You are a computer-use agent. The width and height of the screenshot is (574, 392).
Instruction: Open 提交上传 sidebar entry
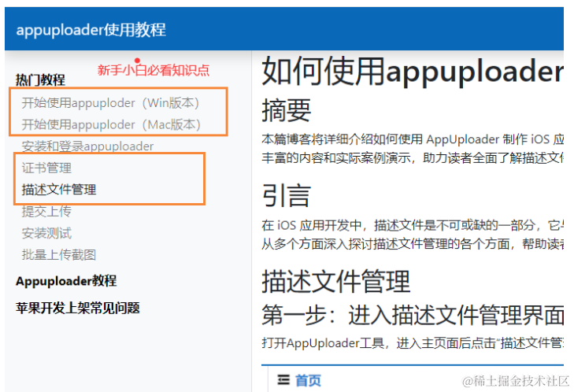pos(46,211)
